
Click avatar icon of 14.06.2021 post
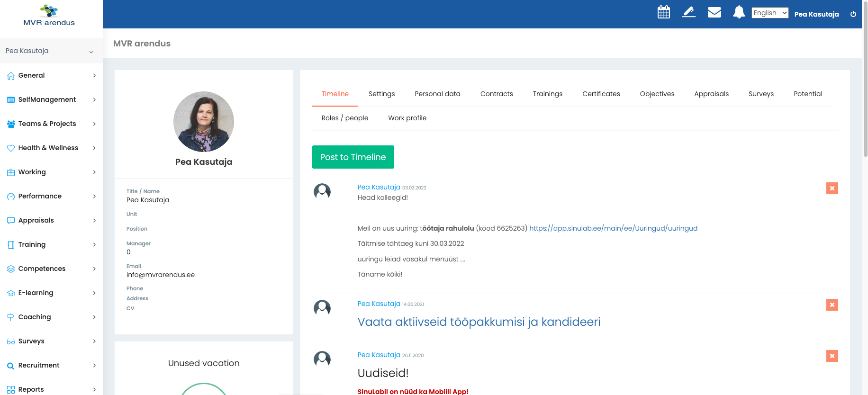coord(322,308)
